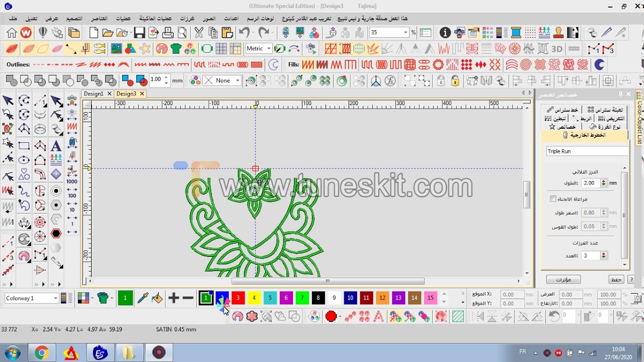Select the spiral fill stitch icon

click(526, 65)
